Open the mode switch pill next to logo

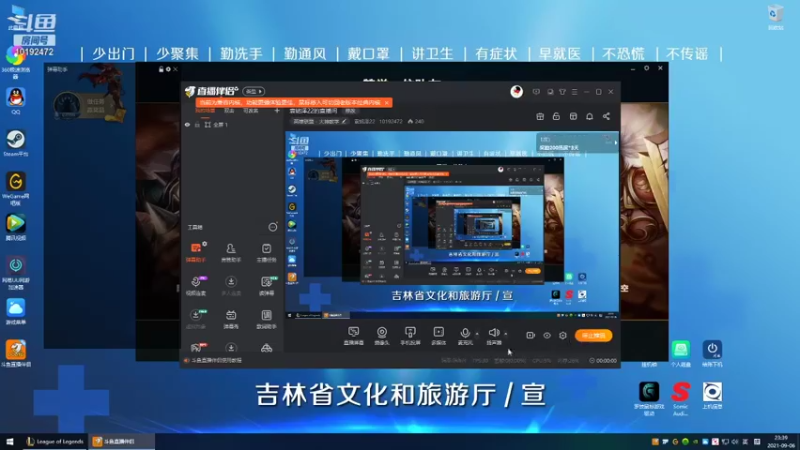[x=254, y=91]
